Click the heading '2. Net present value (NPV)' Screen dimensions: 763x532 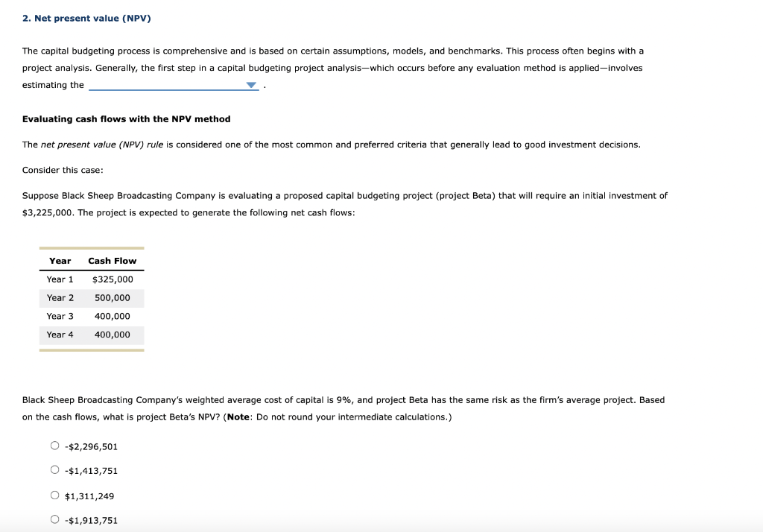tap(86, 18)
